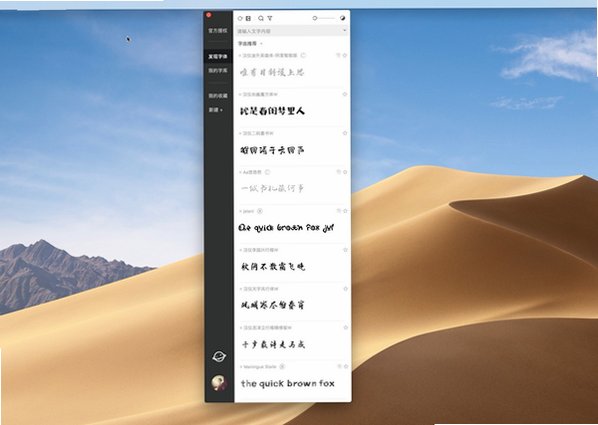Click the font name above 凤城寒尽怕春宵
This screenshot has width=598, height=425.
click(x=260, y=289)
